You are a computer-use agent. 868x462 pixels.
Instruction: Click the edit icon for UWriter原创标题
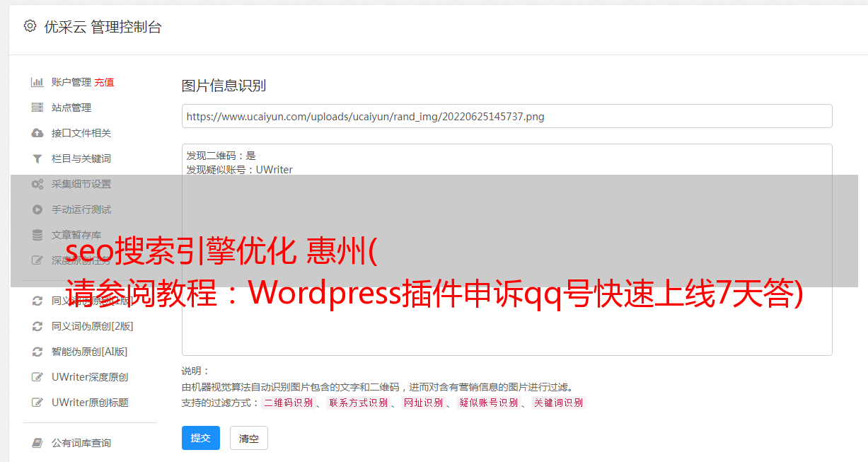[37, 403]
